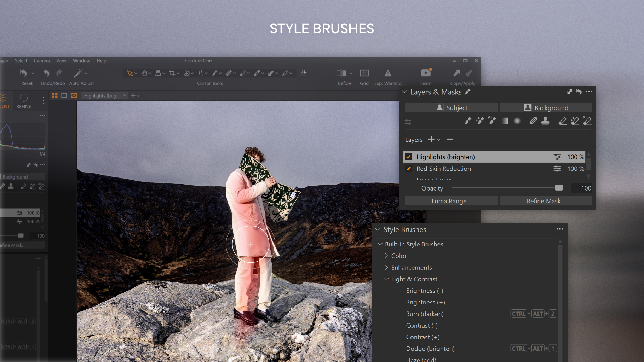Viewport: 644px width, 362px height.
Task: Uncheck the Red Skin Reduction layer
Action: pos(409,169)
